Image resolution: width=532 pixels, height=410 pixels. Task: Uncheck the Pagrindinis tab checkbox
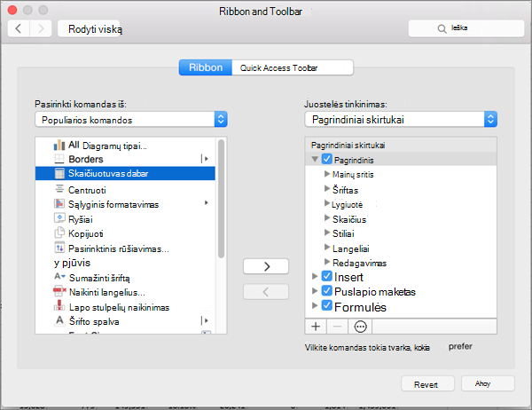[x=326, y=159]
